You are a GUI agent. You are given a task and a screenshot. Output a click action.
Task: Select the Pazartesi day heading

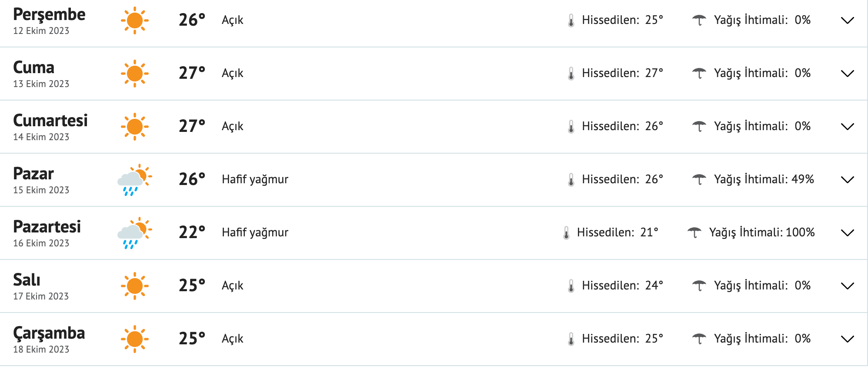47,227
